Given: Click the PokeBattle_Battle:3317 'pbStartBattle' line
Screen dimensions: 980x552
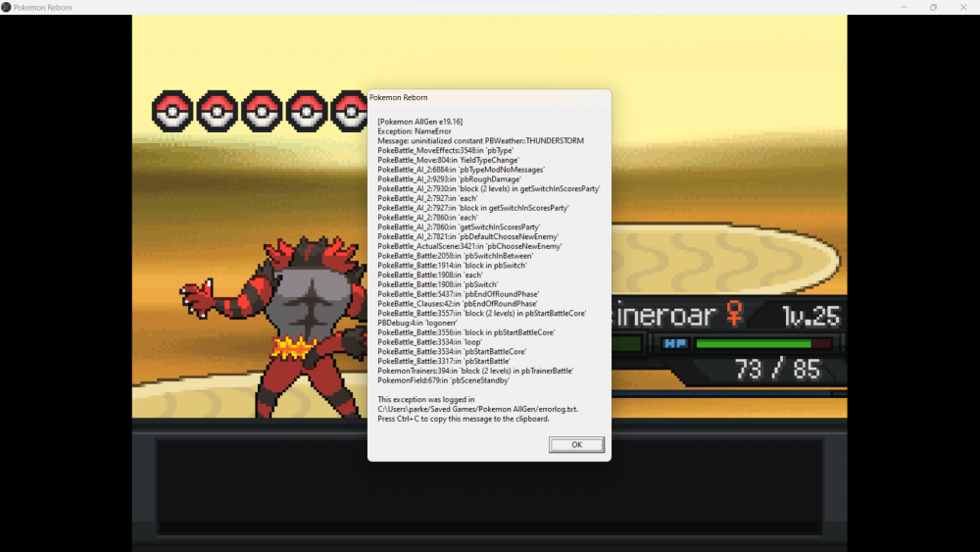Looking at the screenshot, I should 444,361.
